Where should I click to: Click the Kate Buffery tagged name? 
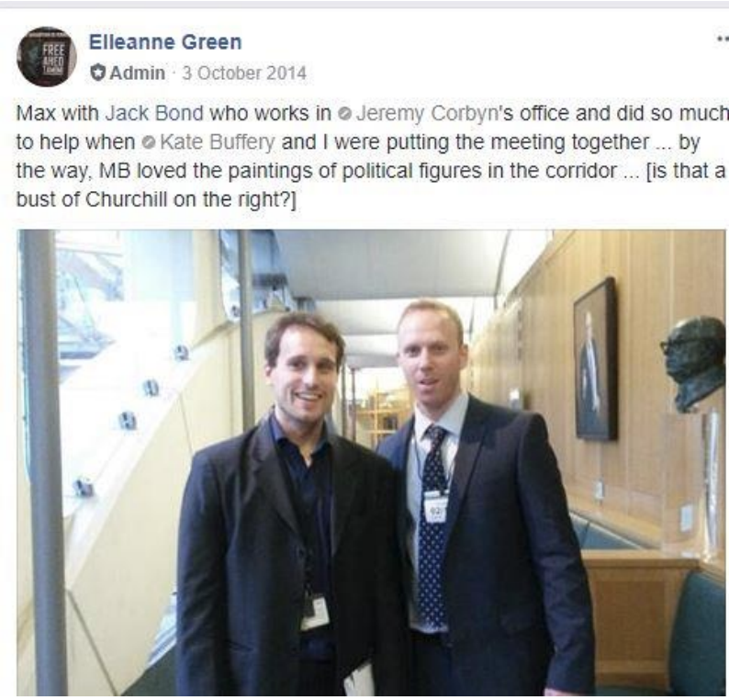click(218, 142)
